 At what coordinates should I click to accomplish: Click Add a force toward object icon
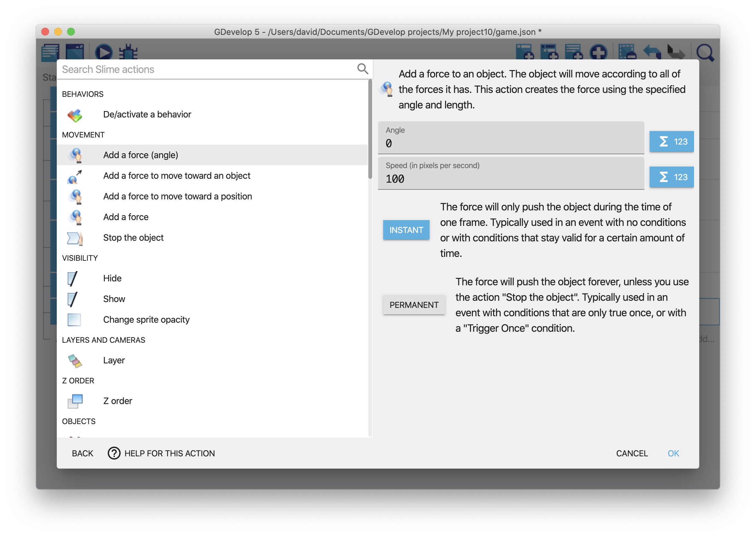(x=75, y=177)
